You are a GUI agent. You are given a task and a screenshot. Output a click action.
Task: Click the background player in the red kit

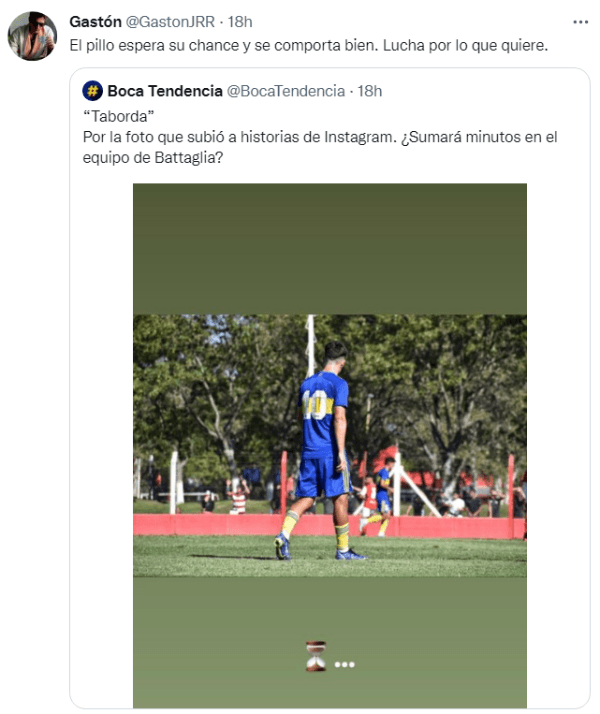coord(238,497)
